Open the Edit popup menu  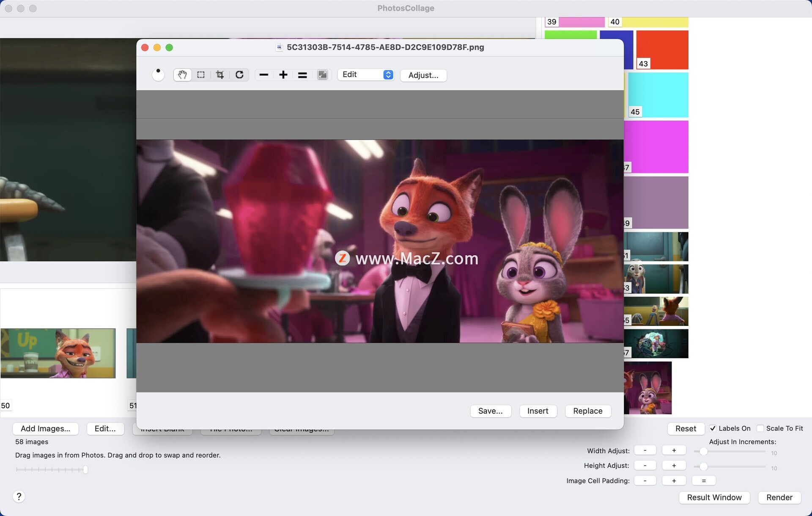[x=366, y=75]
